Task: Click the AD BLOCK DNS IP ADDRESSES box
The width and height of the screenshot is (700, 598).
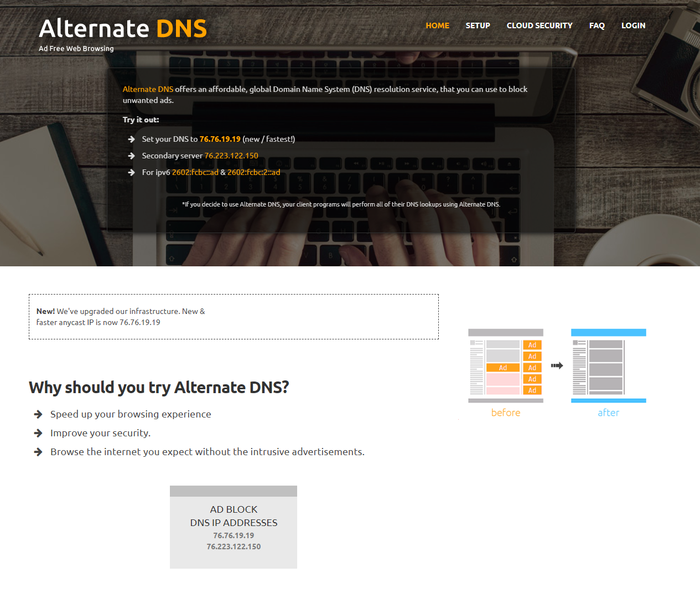Action: point(233,527)
